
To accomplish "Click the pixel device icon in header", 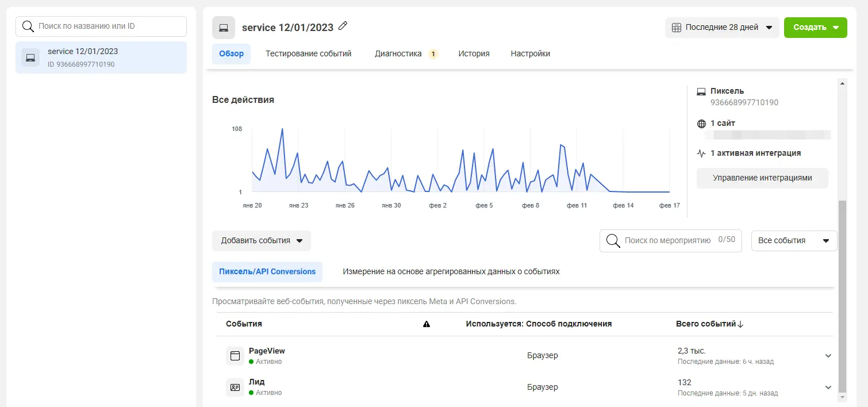I will click(x=224, y=28).
